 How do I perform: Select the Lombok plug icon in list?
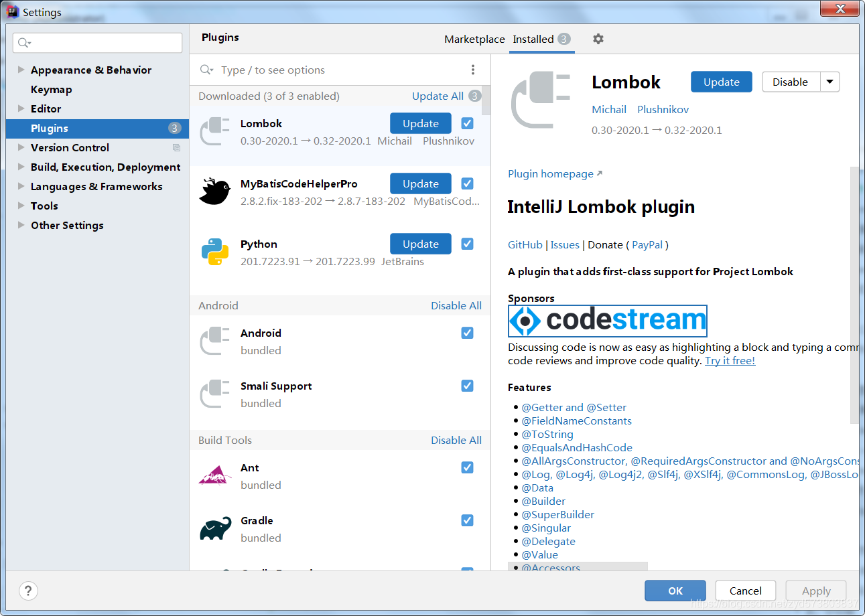215,131
